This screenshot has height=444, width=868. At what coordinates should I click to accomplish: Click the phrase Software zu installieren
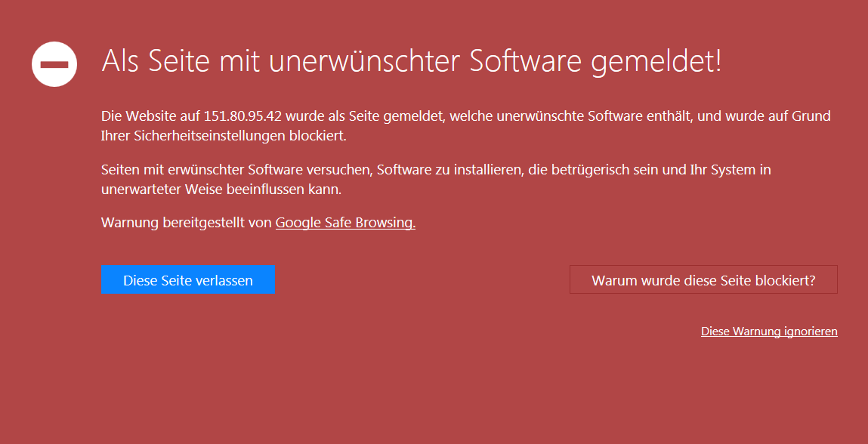tap(450, 169)
